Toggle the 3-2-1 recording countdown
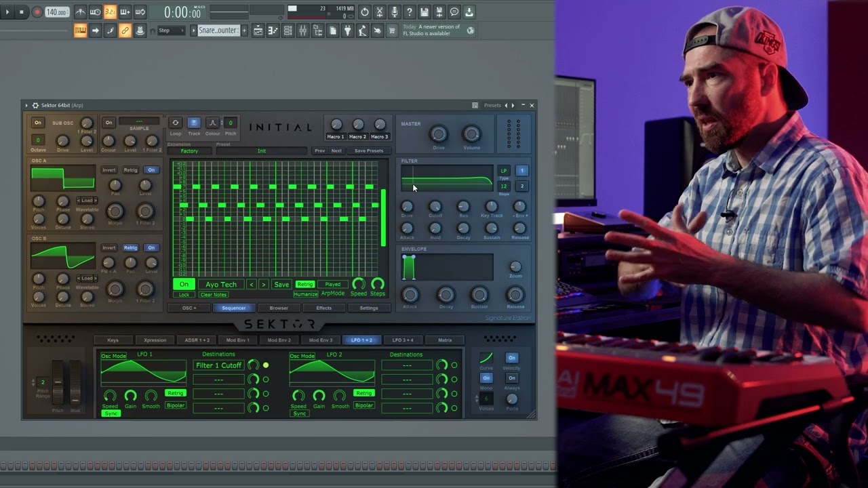The image size is (868, 488). pyautogui.click(x=111, y=12)
